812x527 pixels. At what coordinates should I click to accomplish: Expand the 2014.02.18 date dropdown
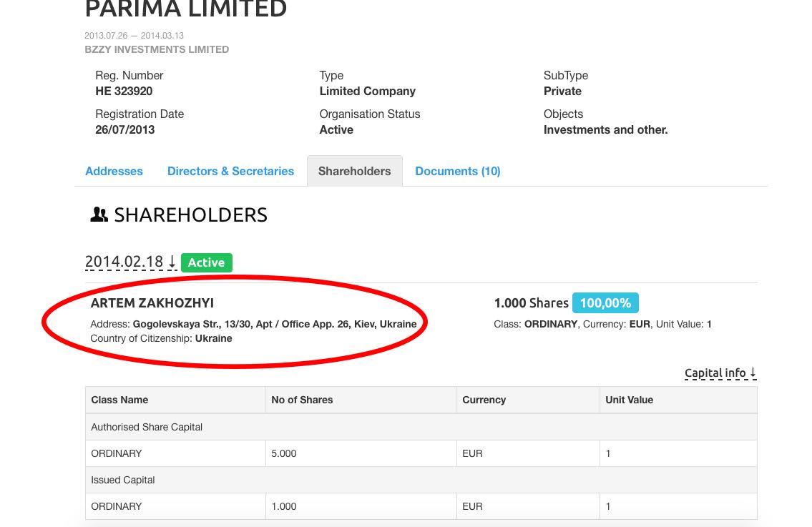(x=130, y=262)
